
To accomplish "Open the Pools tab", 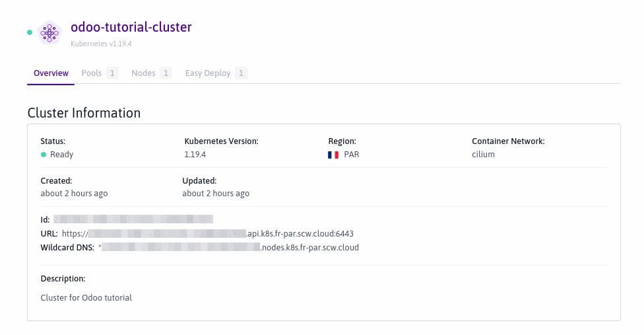I will coord(92,73).
